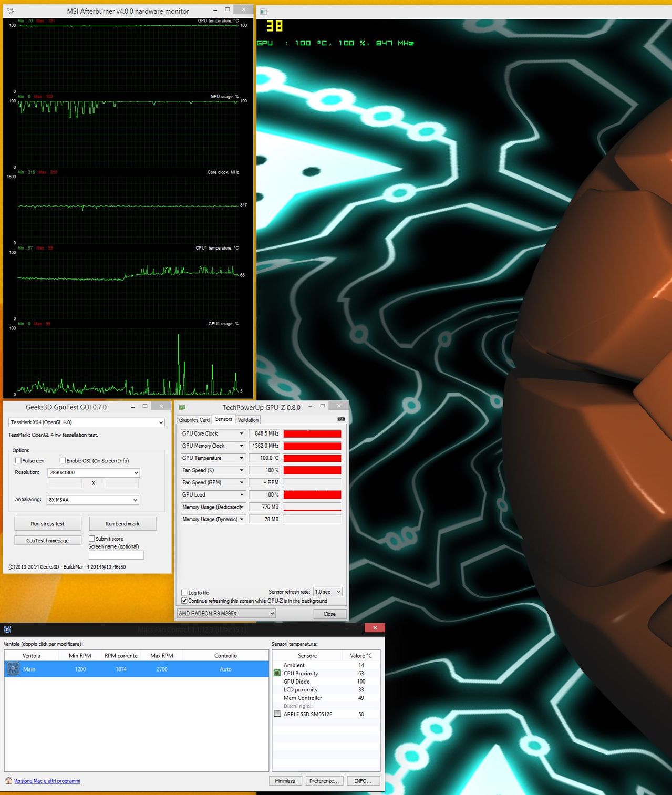Click the Memory Usage (Dedicated) sensor bar

[312, 507]
